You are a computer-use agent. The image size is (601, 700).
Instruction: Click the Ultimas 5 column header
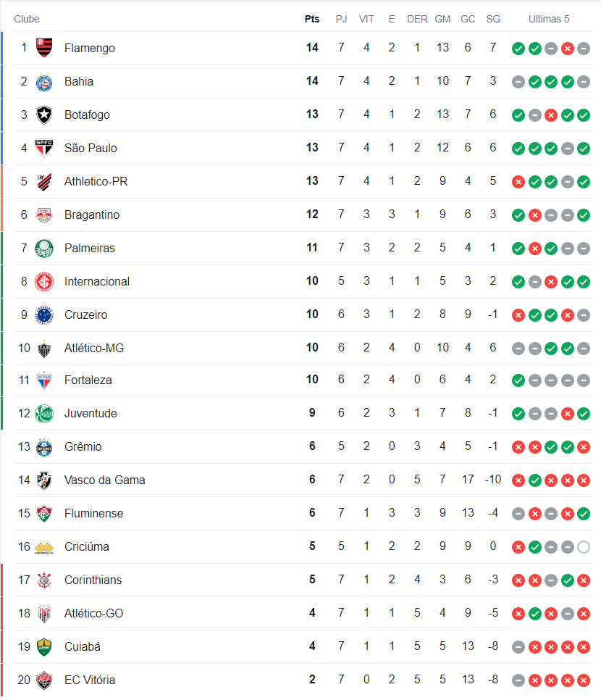point(549,19)
